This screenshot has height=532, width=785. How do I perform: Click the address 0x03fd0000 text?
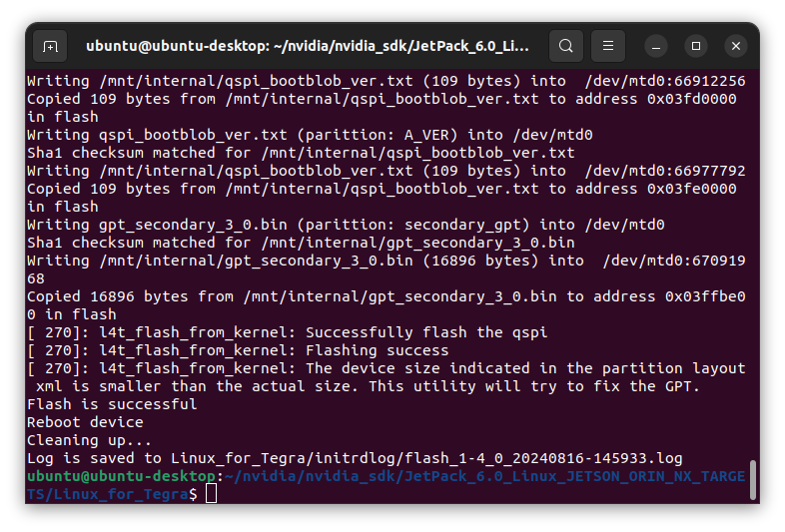(x=691, y=99)
